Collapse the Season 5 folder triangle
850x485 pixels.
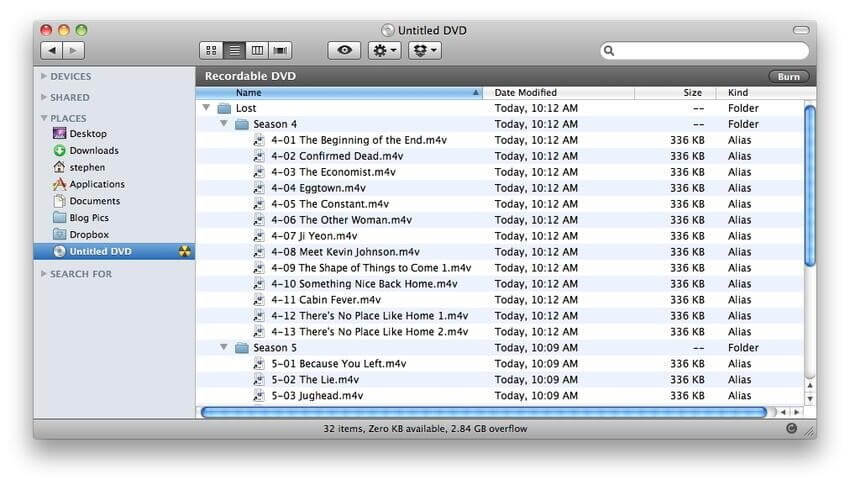(x=223, y=347)
